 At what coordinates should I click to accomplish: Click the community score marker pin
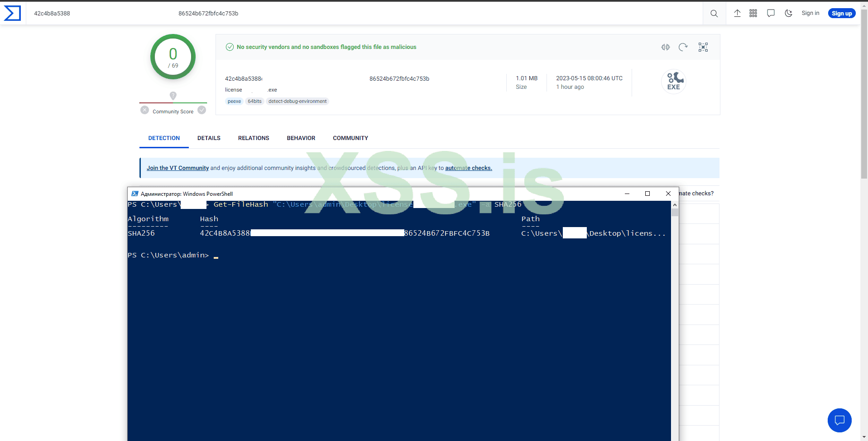pyautogui.click(x=173, y=96)
